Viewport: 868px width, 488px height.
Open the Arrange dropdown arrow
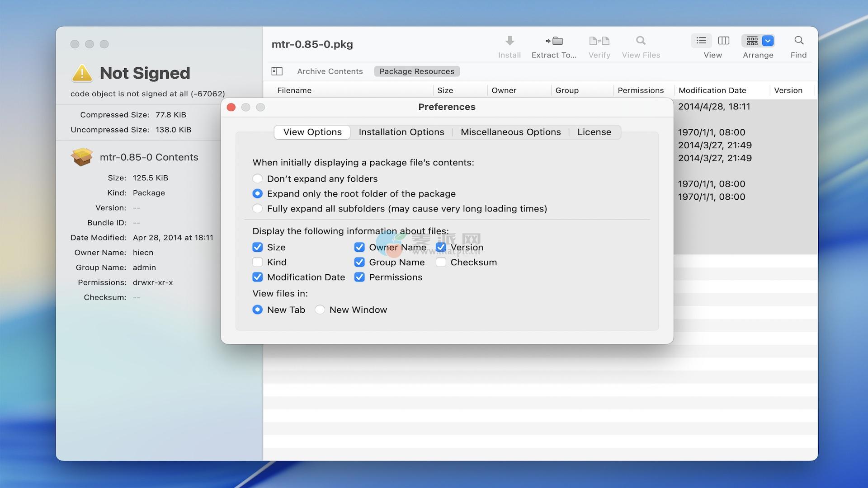click(768, 41)
